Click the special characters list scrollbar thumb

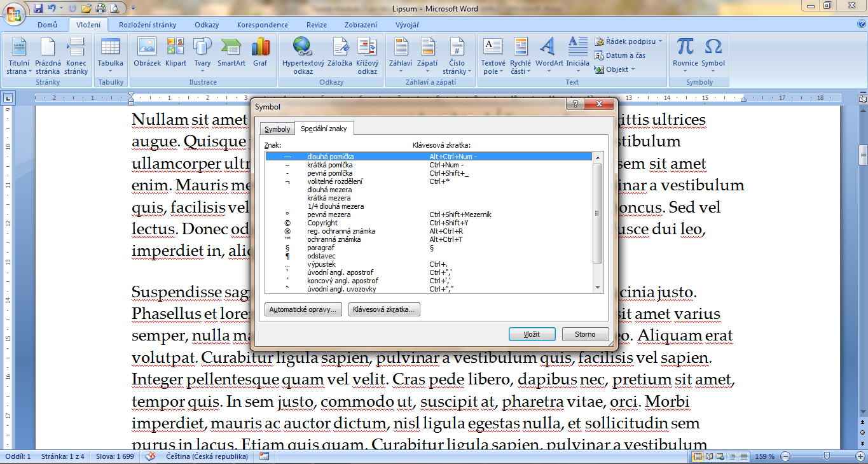coord(597,213)
